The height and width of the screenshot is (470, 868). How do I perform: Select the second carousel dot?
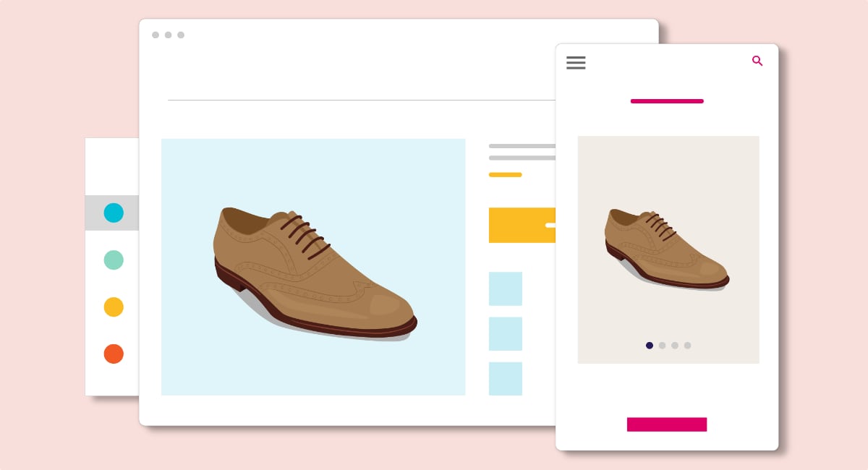coord(662,346)
